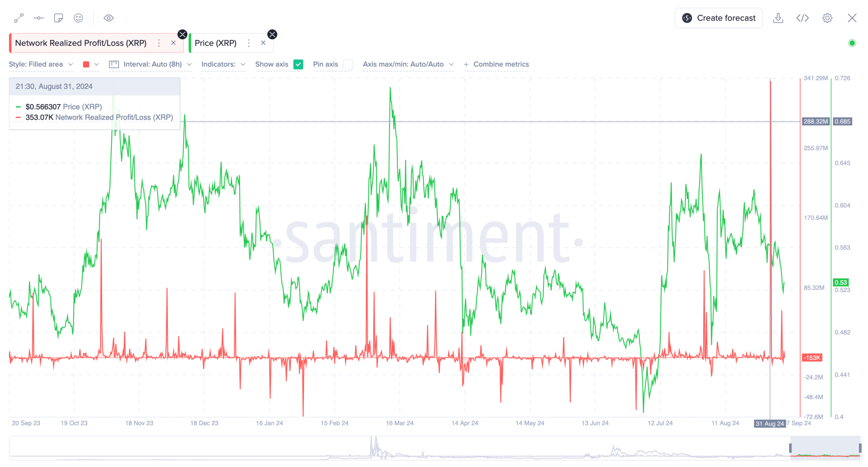Open Price (XRP) options menu

coord(249,43)
